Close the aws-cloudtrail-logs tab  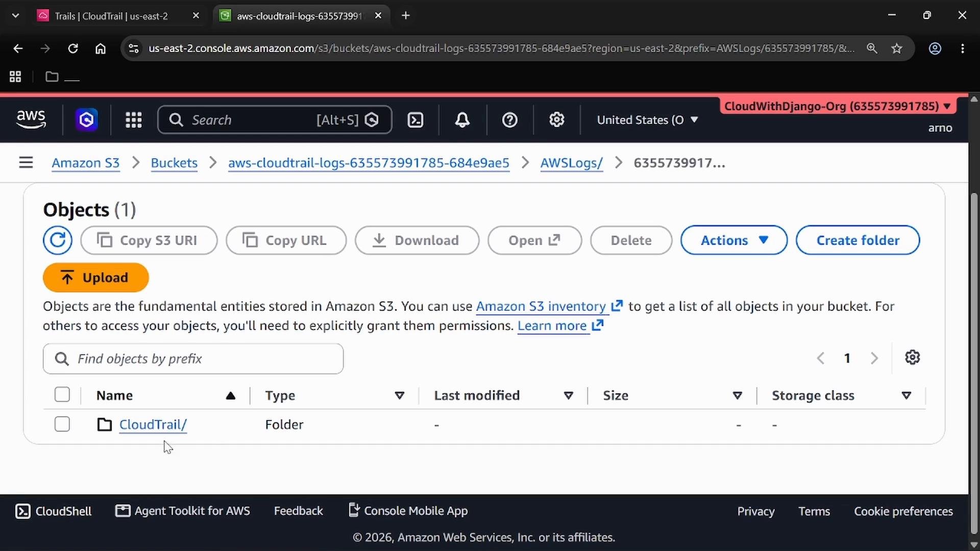378,16
